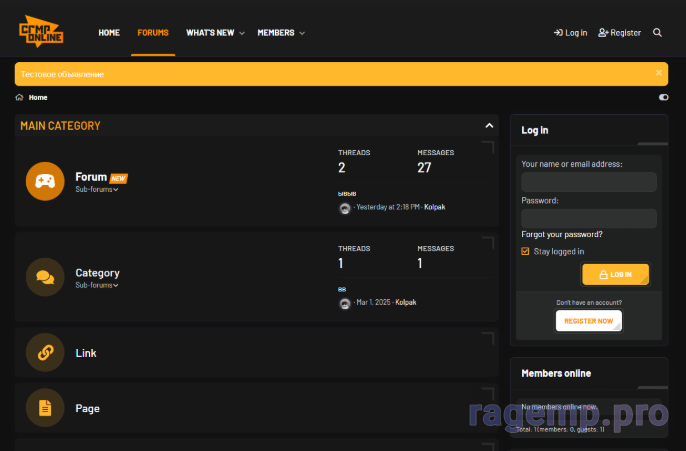Image resolution: width=686 pixels, height=451 pixels.
Task: Dismiss the yellow announcement banner
Action: pos(658,73)
